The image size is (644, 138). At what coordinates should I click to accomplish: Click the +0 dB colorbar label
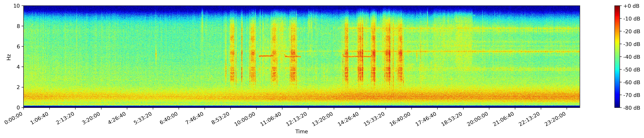pyautogui.click(x=631, y=6)
